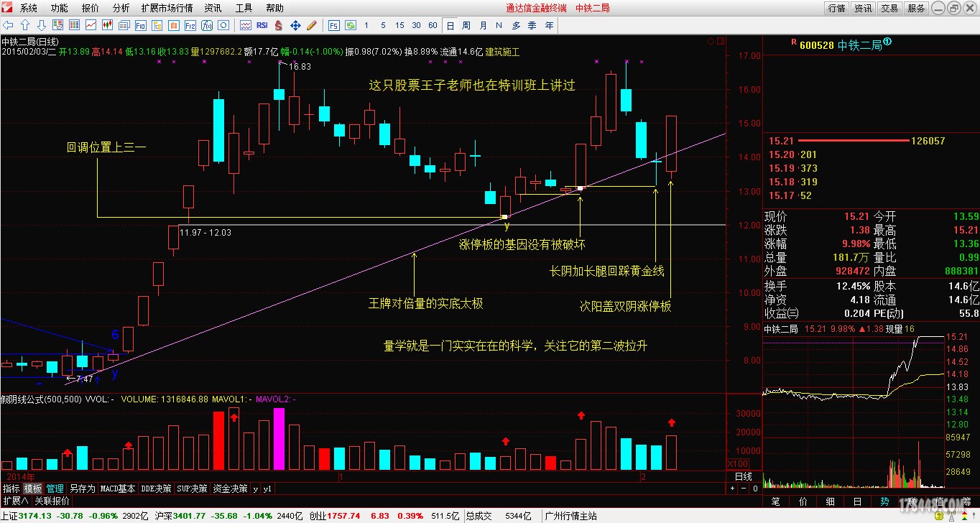Open the 功能 menu
The height and width of the screenshot is (523, 980).
point(60,8)
